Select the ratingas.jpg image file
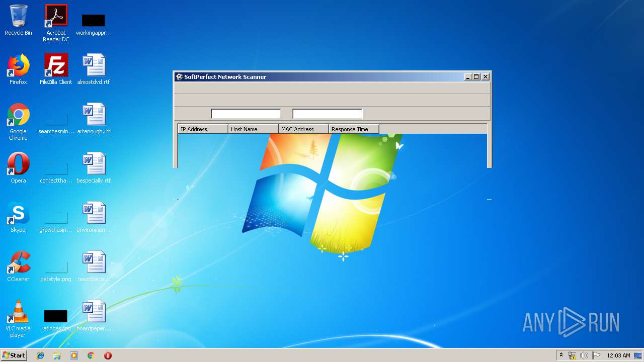This screenshot has height=362, width=644. coord(56,321)
